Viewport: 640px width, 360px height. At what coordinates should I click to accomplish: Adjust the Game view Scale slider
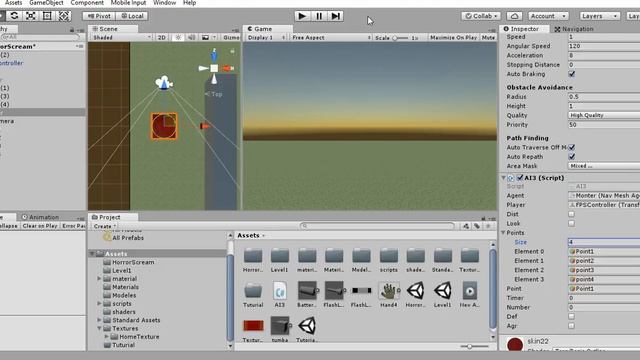point(400,38)
